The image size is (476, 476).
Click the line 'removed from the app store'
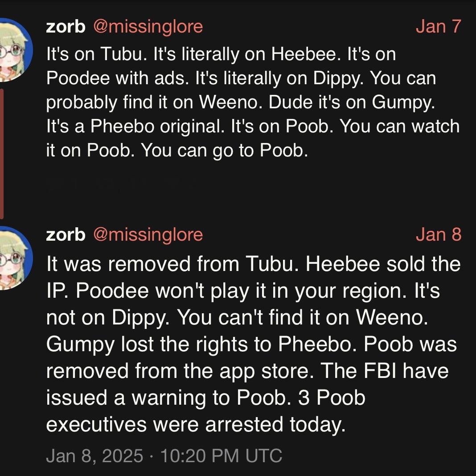coord(247,371)
